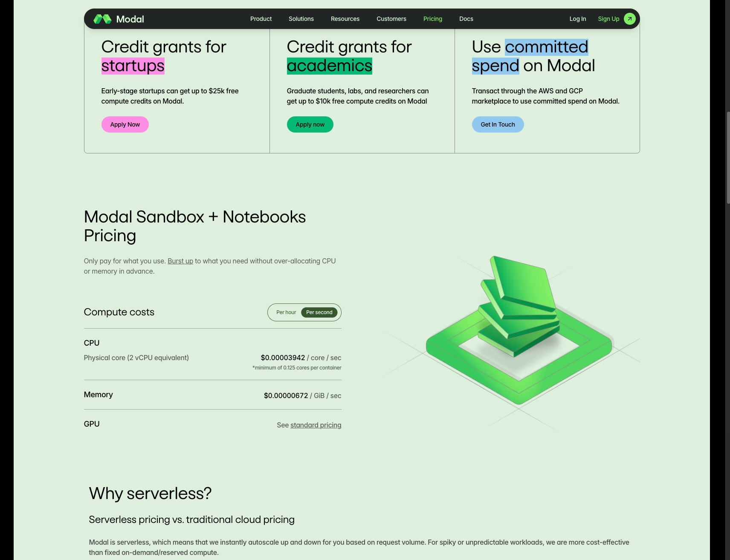This screenshot has height=560, width=730.
Task: Open the Solutions menu
Action: (x=301, y=19)
